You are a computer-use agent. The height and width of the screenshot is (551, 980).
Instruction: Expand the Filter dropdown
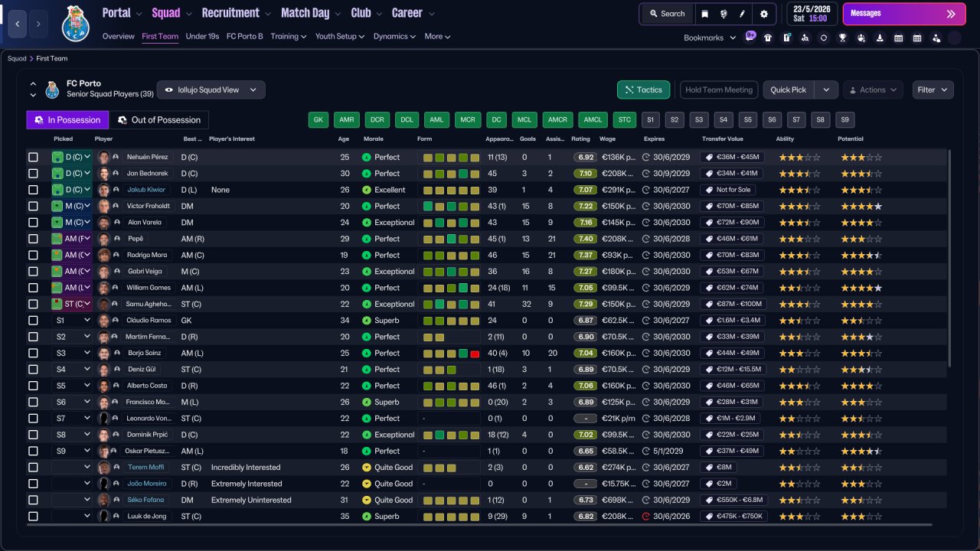pos(933,90)
